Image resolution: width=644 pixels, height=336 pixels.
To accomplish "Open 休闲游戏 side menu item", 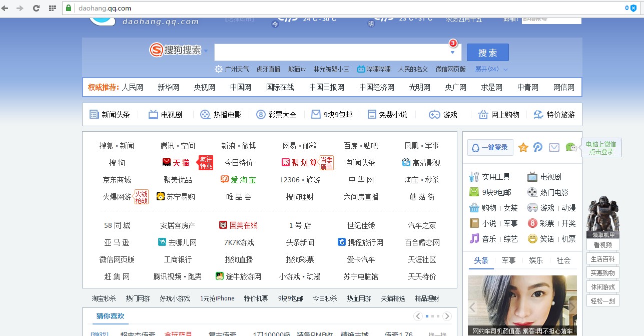I will tap(603, 287).
